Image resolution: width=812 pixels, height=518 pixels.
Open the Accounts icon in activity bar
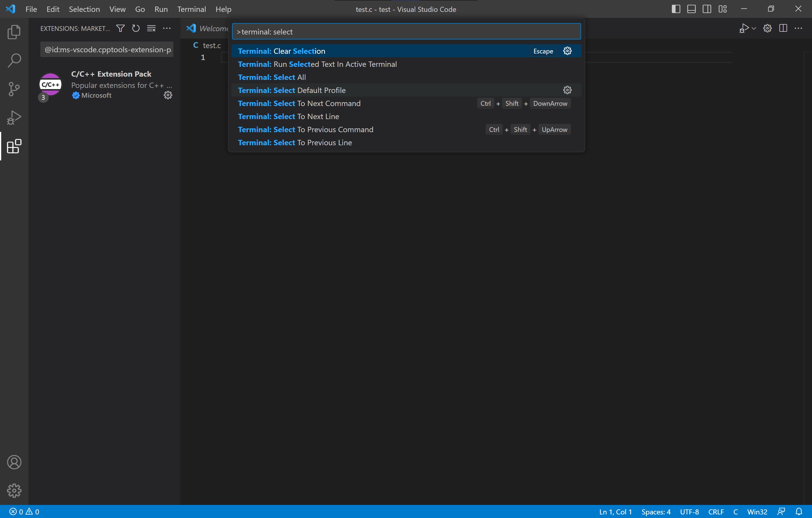14,462
